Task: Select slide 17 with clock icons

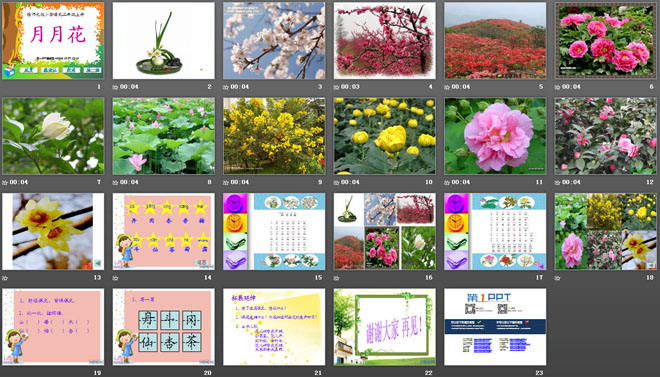Action: 495,231
